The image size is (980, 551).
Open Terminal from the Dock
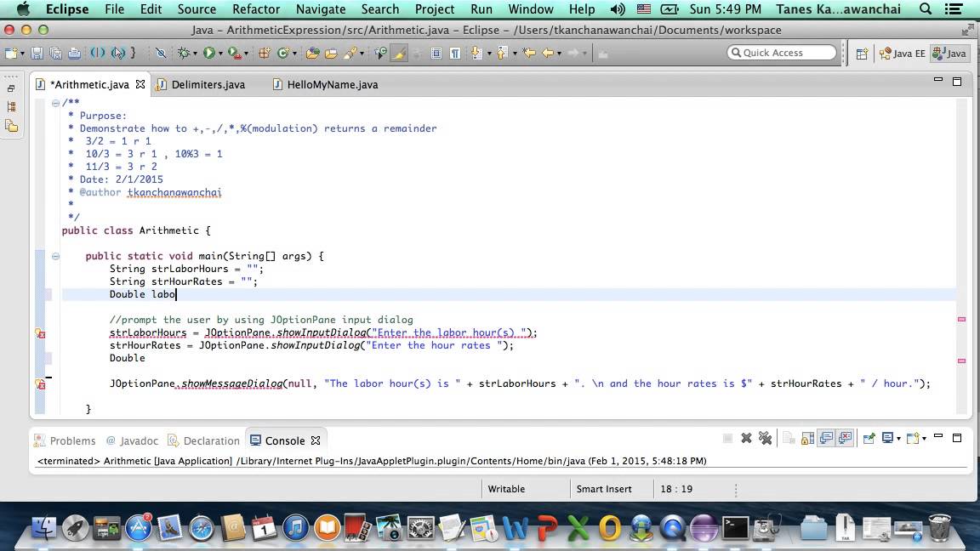click(735, 529)
